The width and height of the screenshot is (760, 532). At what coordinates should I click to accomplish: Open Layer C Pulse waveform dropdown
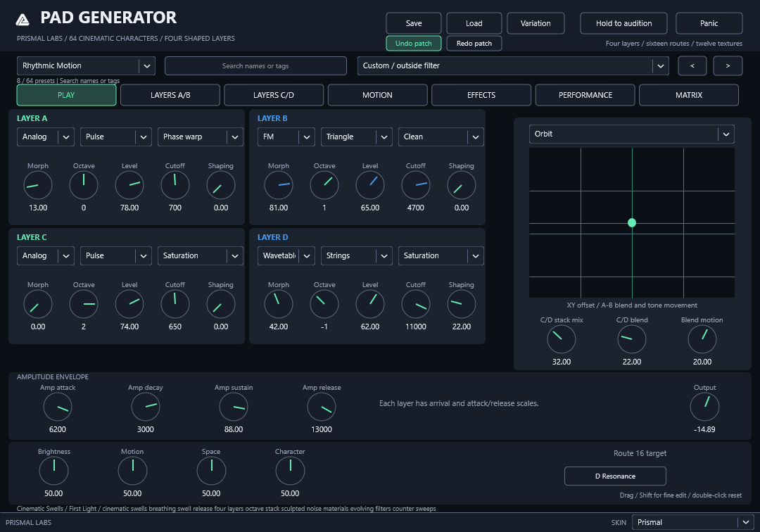coord(116,256)
